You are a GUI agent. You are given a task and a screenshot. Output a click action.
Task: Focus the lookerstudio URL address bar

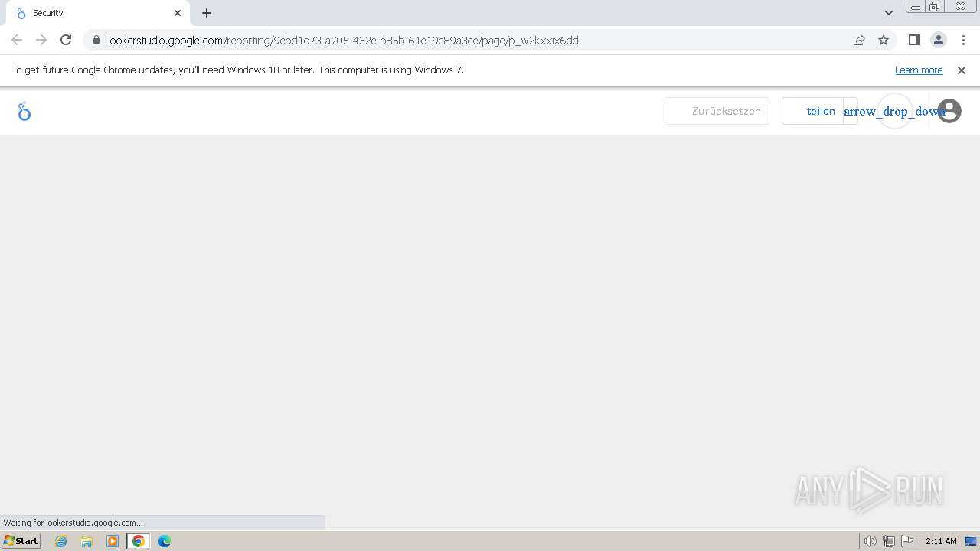click(x=343, y=41)
